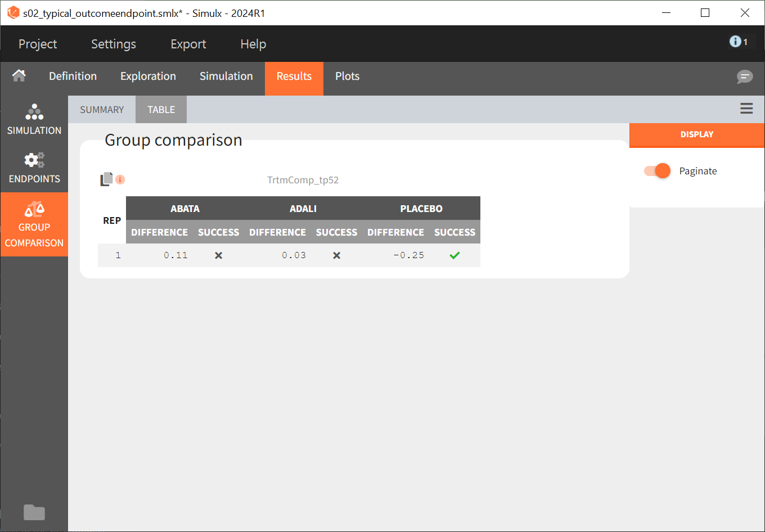Switch to the Summary tab
765x532 pixels.
point(102,110)
